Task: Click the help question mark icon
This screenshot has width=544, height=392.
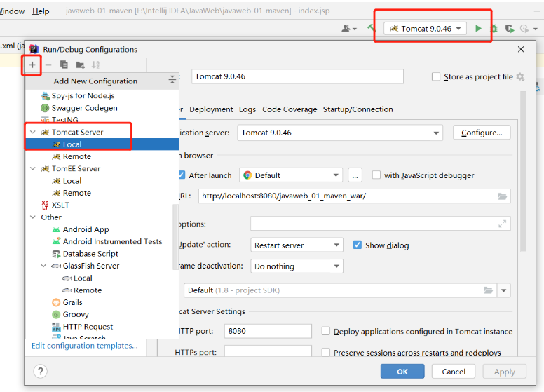Action: (40, 372)
